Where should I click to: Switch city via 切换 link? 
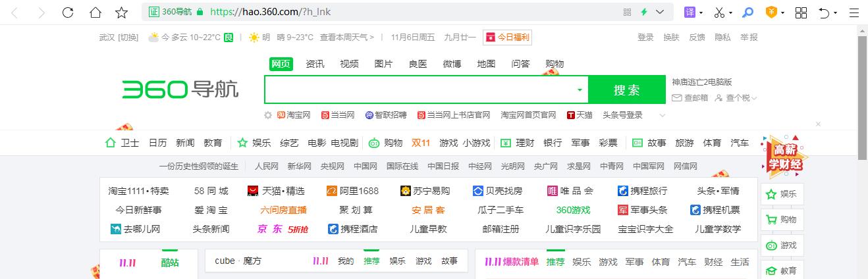(x=128, y=38)
